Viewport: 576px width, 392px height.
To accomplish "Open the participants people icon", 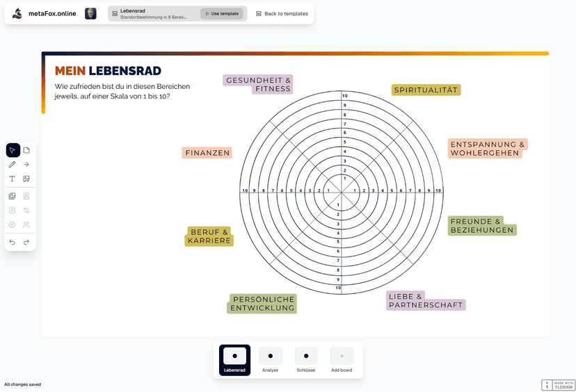I will (x=26, y=224).
